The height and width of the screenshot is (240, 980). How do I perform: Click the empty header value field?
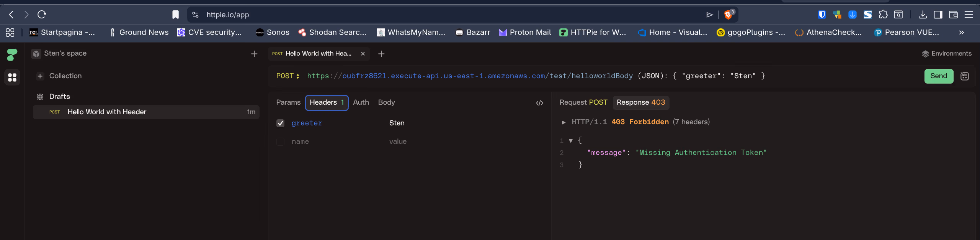point(398,141)
